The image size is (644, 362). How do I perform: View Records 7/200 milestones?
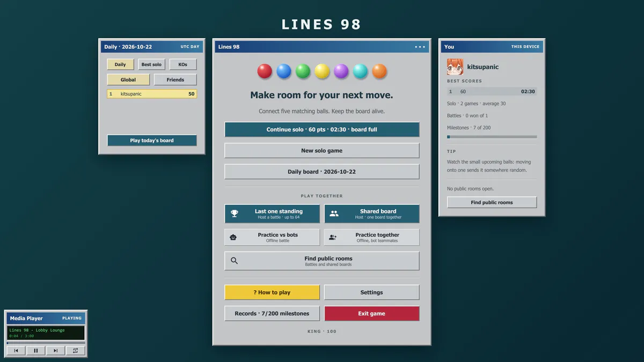click(272, 314)
